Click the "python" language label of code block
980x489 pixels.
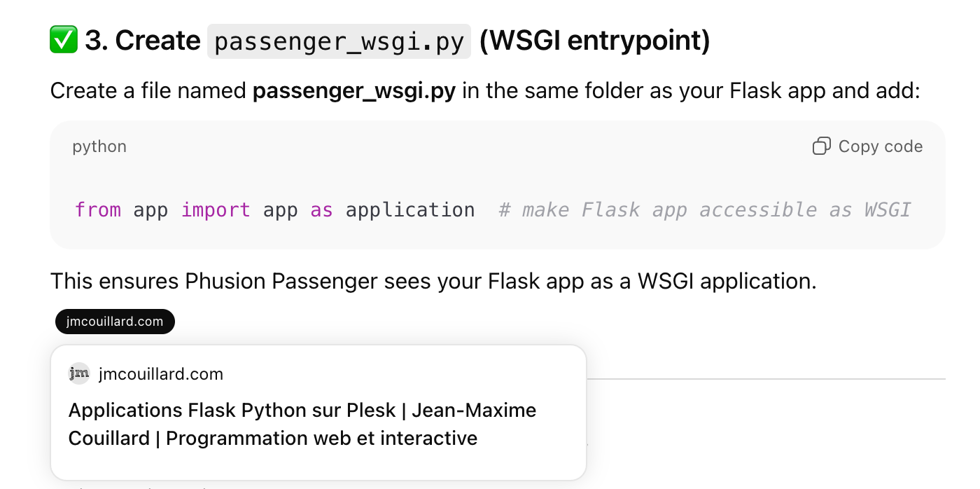coord(99,146)
